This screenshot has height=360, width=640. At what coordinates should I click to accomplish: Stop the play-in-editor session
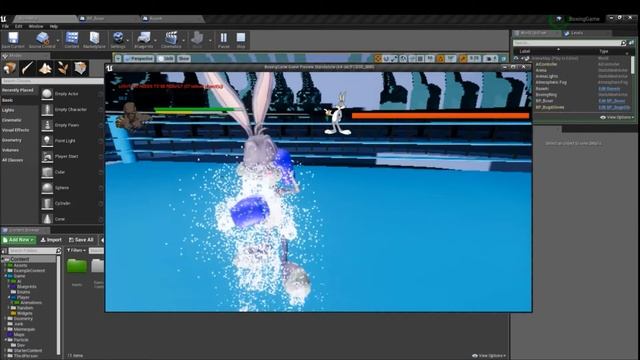(x=241, y=38)
